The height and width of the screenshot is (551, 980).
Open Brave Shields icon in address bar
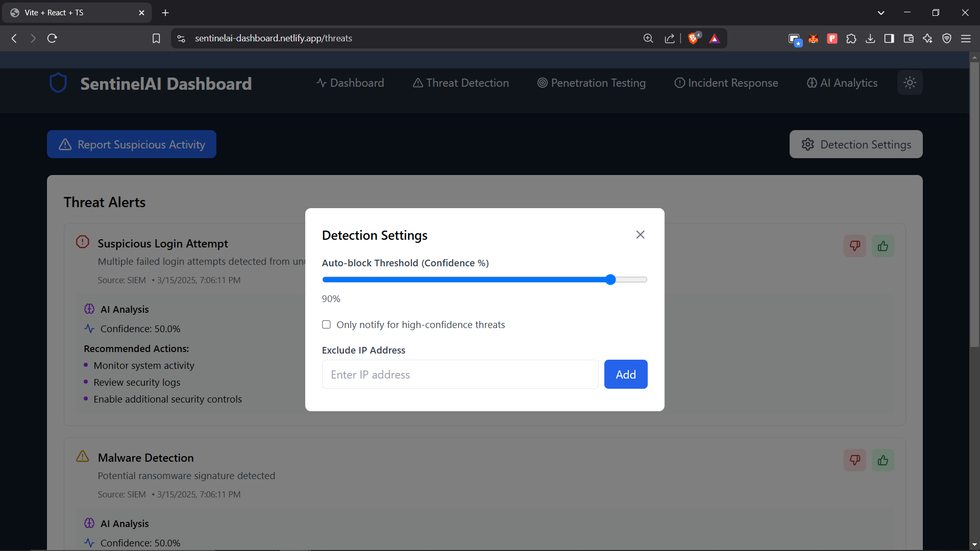point(693,38)
